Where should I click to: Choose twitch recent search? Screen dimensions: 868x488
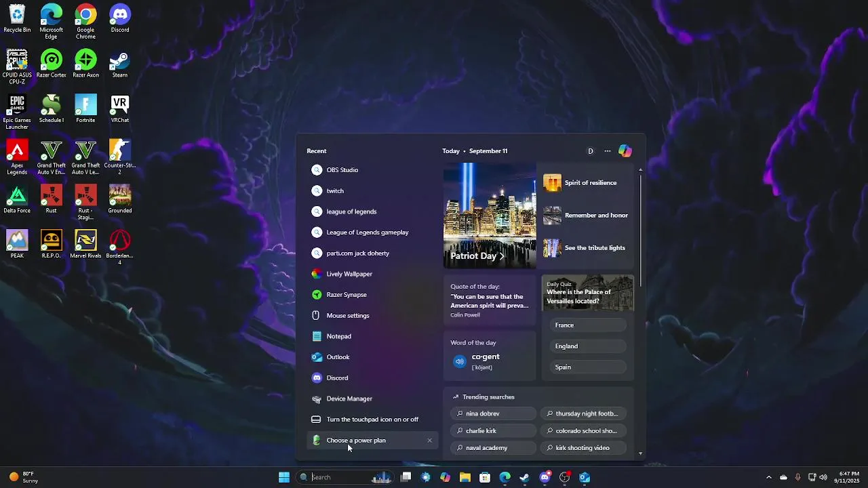372,191
